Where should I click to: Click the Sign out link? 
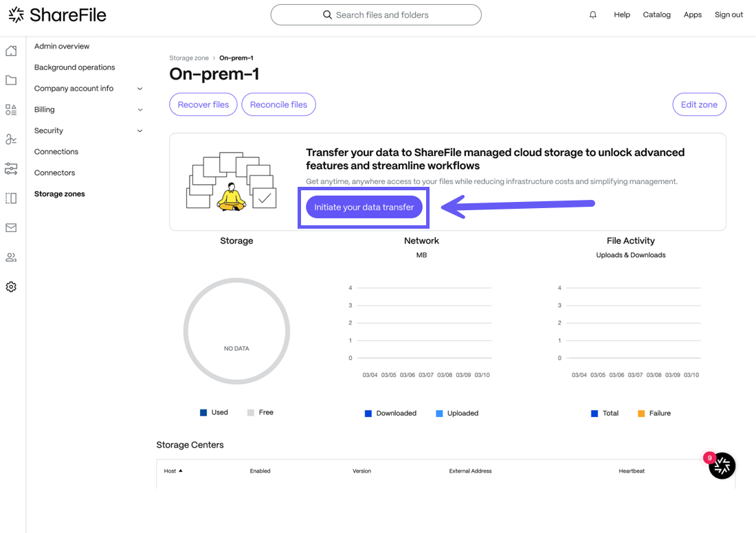tap(729, 15)
